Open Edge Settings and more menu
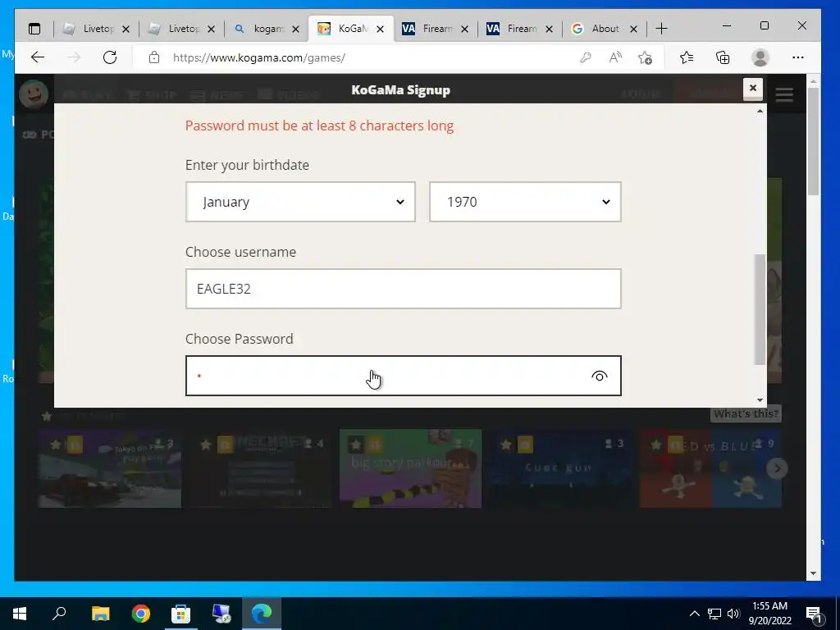840x630 pixels. 797,57
